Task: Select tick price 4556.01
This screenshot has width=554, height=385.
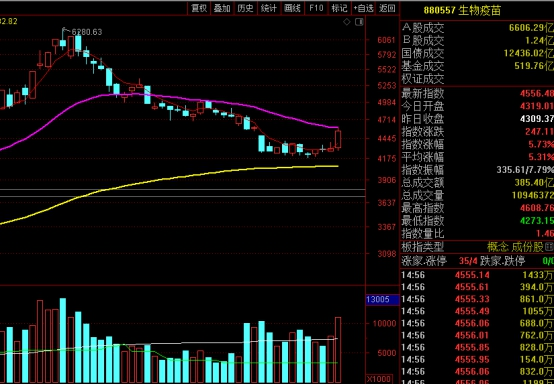Action: point(472,335)
